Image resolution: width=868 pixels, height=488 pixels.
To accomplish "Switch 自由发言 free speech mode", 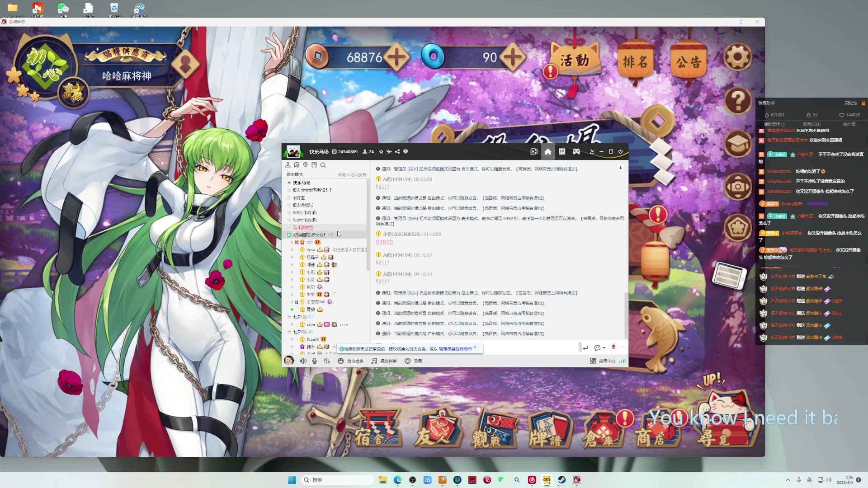I will coord(351,361).
